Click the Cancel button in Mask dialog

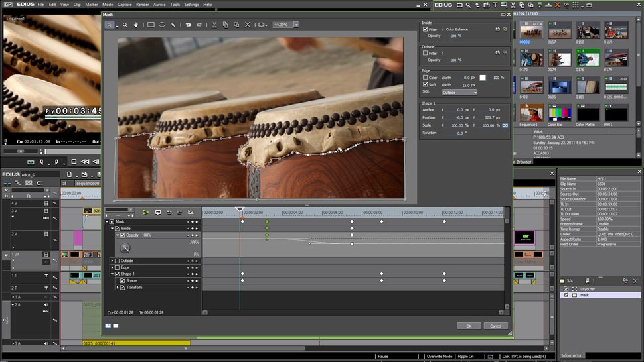pos(496,326)
